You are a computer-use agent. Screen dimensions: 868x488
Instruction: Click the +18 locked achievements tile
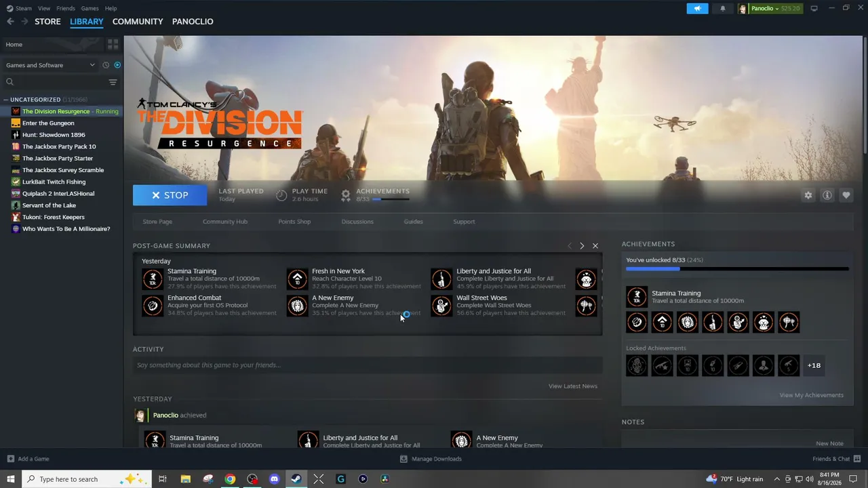pyautogui.click(x=814, y=365)
